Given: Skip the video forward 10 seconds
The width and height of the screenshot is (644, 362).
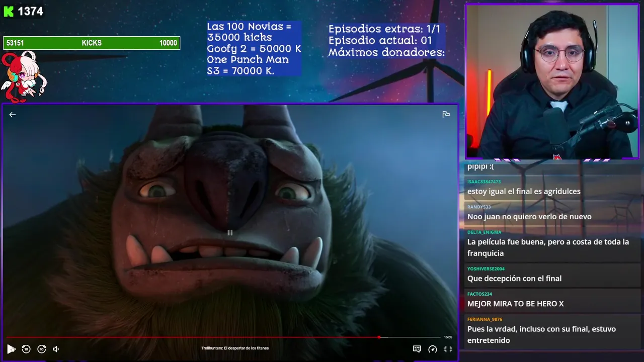Looking at the screenshot, I should [42, 349].
